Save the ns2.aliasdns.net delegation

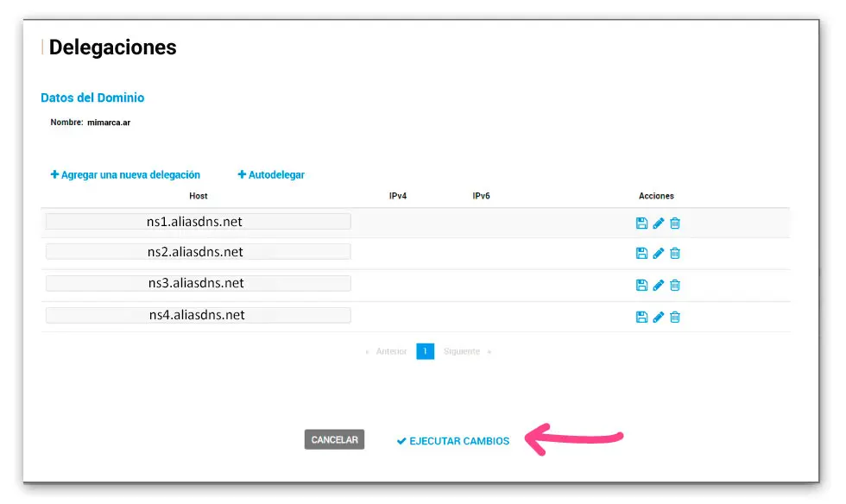(x=641, y=253)
